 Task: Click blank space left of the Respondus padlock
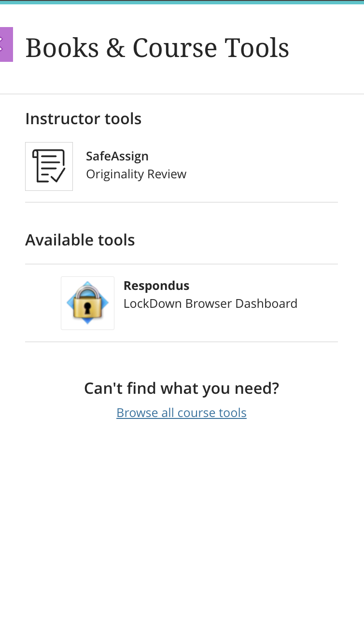pyautogui.click(x=42, y=303)
